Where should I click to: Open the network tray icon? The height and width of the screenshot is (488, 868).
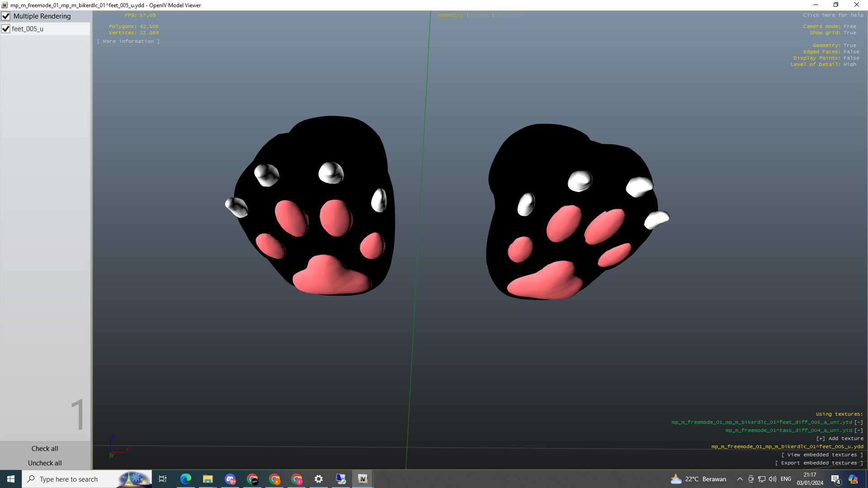[x=762, y=479]
